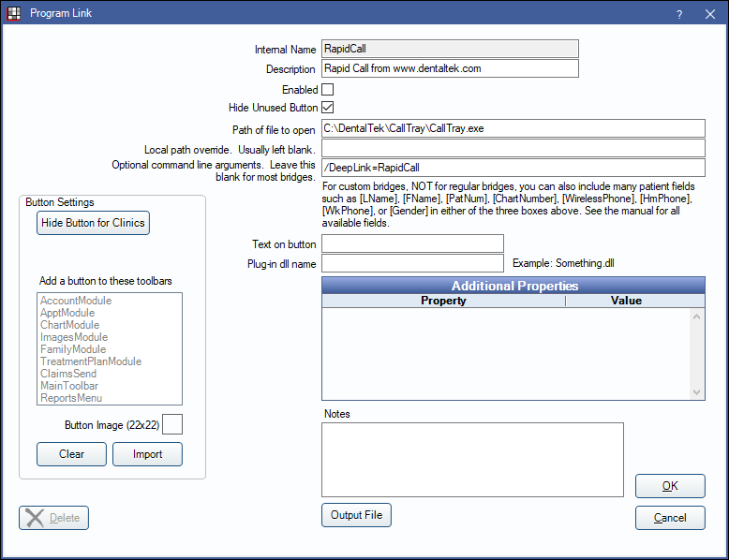Click the Clear button

pos(71,454)
